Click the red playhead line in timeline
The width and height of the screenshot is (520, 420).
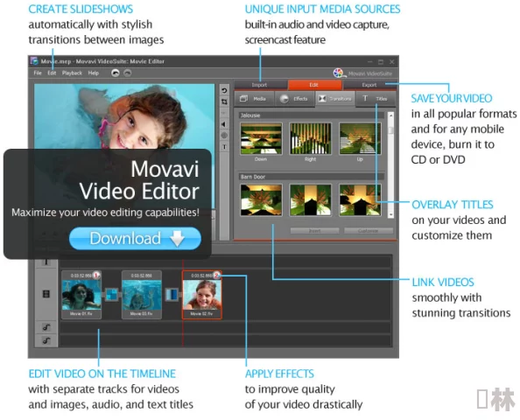(x=183, y=304)
